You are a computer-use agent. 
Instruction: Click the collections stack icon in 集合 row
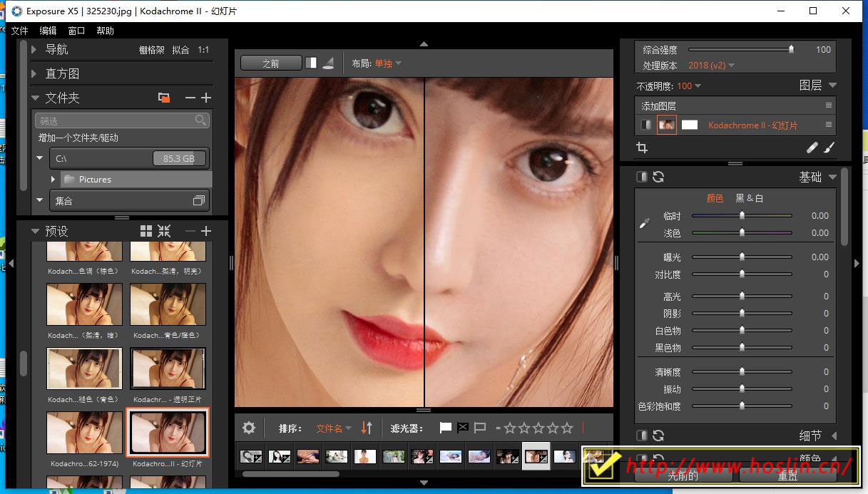[x=199, y=201]
